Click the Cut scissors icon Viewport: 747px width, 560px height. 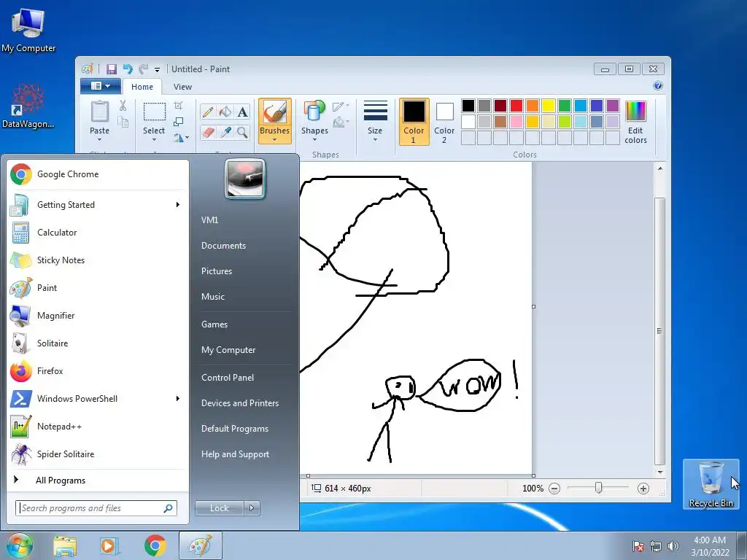coord(123,106)
